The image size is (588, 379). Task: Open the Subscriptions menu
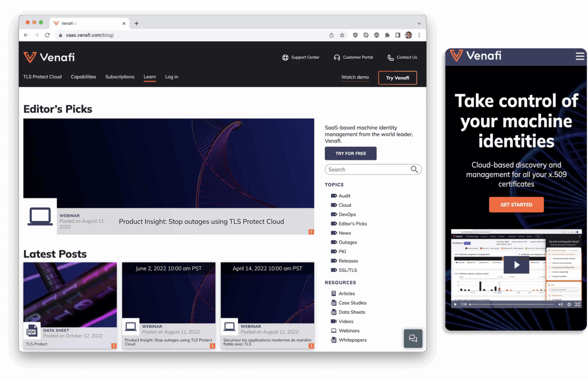pyautogui.click(x=120, y=77)
